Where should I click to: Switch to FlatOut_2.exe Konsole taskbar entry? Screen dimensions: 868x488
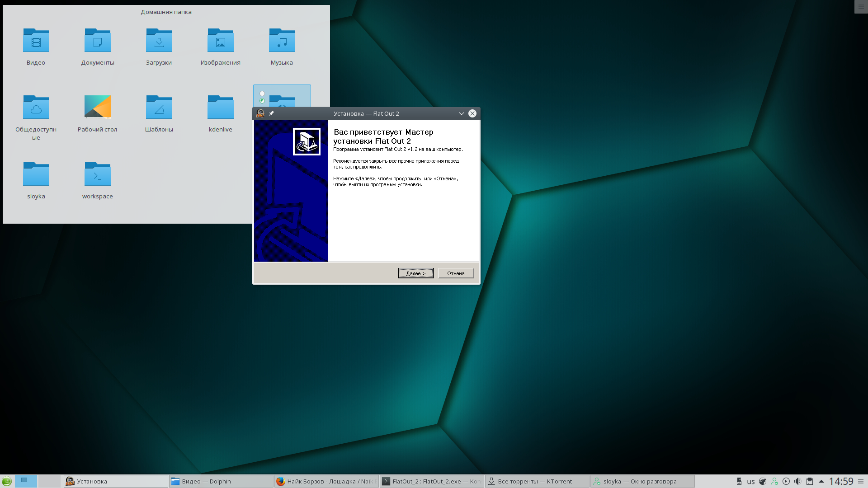432,481
